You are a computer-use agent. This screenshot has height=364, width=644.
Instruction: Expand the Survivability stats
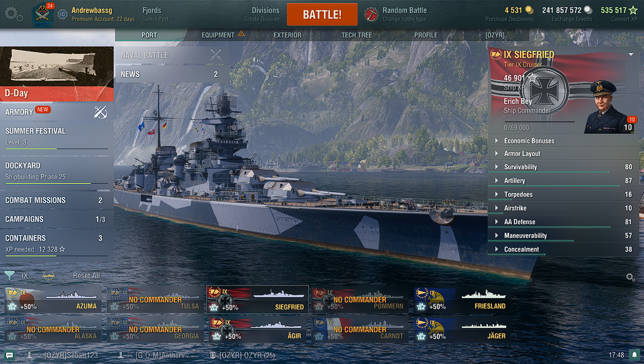pyautogui.click(x=563, y=167)
